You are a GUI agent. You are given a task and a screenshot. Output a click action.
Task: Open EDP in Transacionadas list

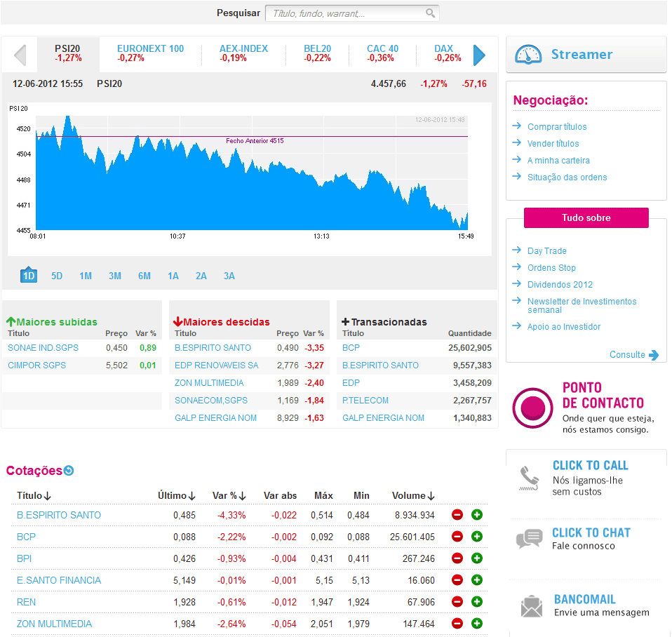(351, 383)
